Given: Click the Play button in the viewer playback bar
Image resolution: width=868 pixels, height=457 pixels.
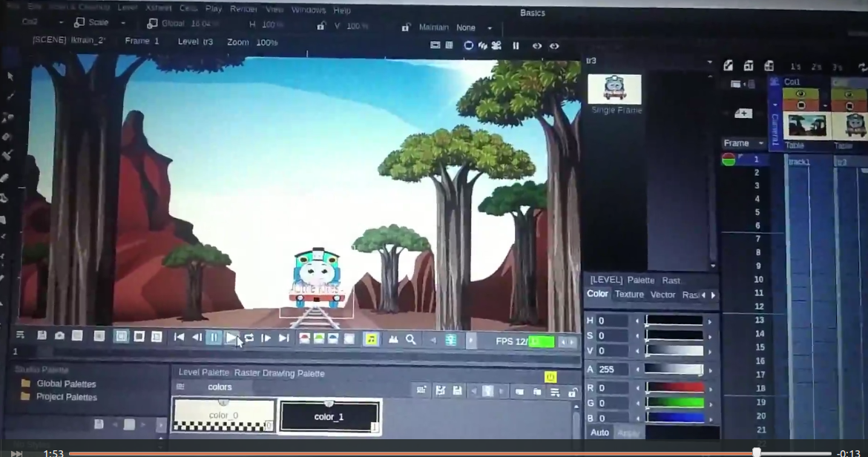Looking at the screenshot, I should [231, 338].
